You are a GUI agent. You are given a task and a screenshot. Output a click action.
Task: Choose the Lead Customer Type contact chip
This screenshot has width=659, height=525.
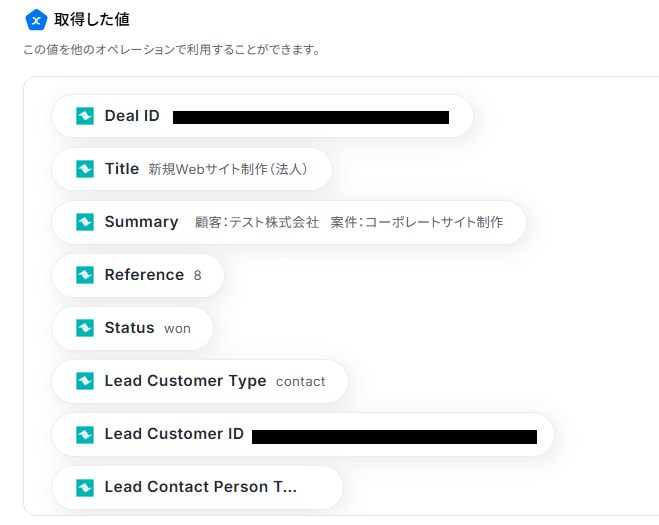pos(200,381)
